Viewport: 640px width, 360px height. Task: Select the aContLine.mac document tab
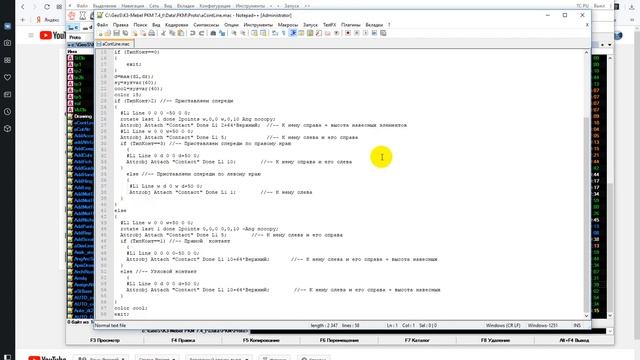point(114,44)
